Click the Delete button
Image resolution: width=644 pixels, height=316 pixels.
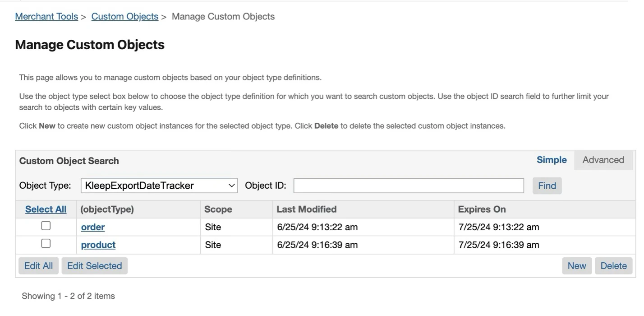pyautogui.click(x=613, y=266)
